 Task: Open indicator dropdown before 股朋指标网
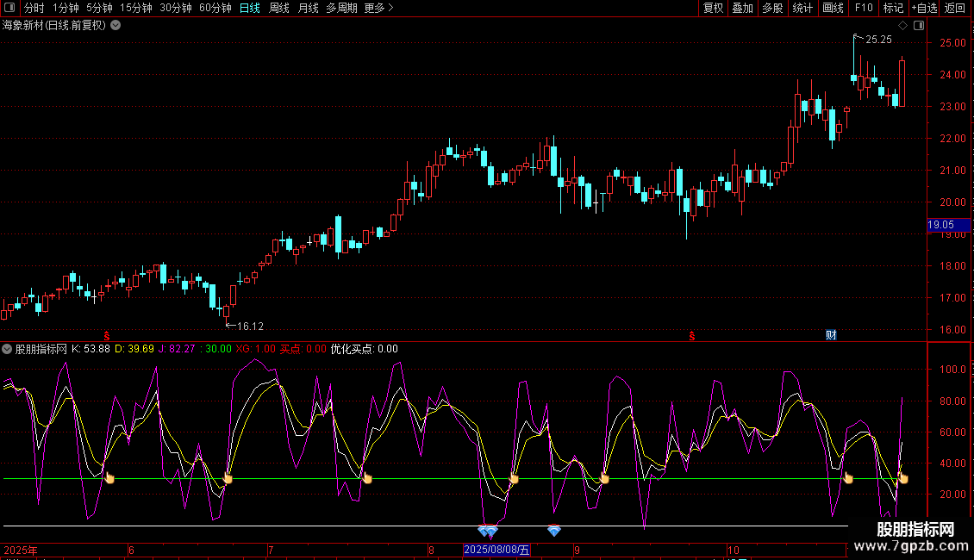tap(7, 349)
